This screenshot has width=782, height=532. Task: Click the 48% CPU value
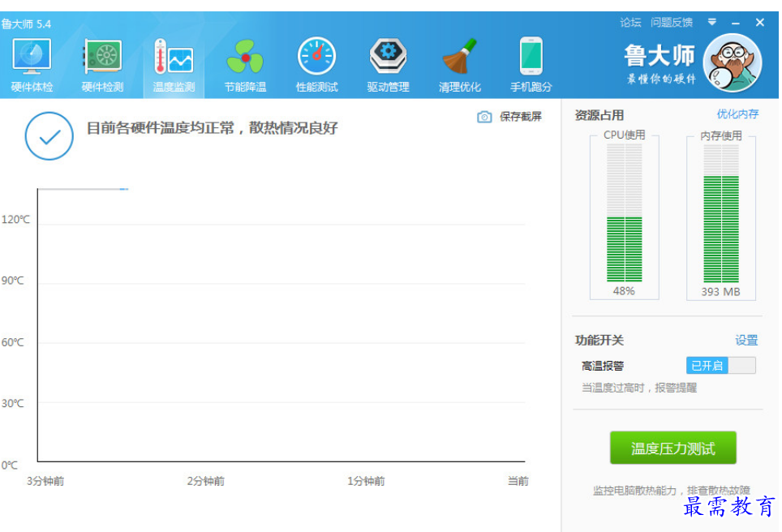[x=624, y=291]
